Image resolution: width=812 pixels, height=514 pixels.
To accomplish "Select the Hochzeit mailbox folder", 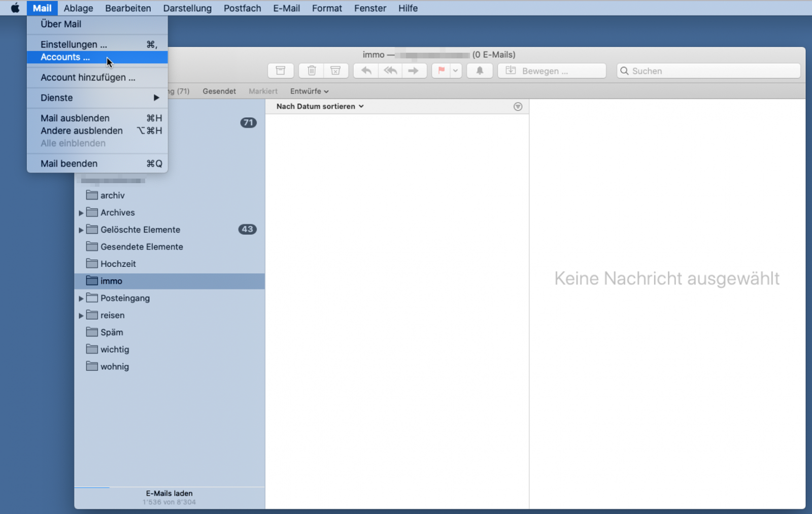I will [118, 264].
